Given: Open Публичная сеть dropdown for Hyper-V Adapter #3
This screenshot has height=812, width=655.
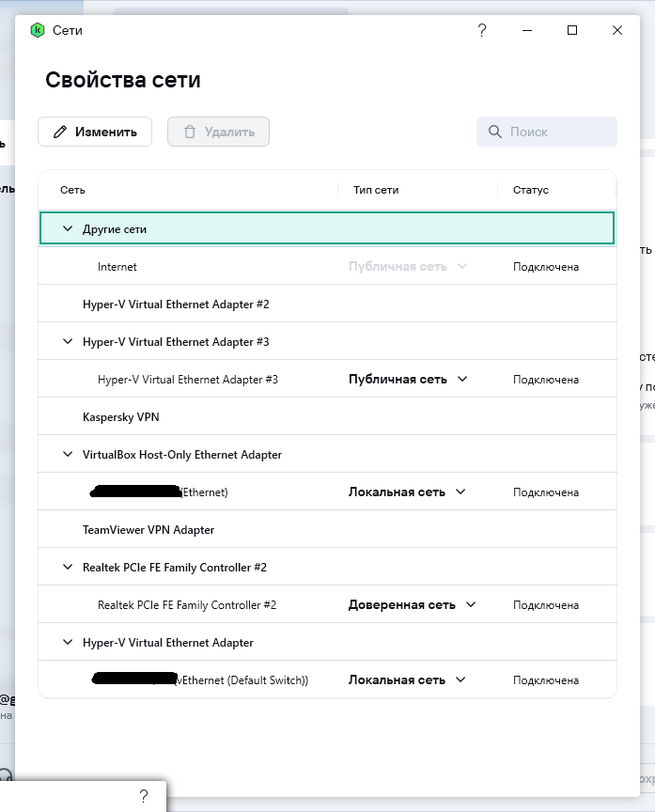Looking at the screenshot, I should tap(408, 379).
